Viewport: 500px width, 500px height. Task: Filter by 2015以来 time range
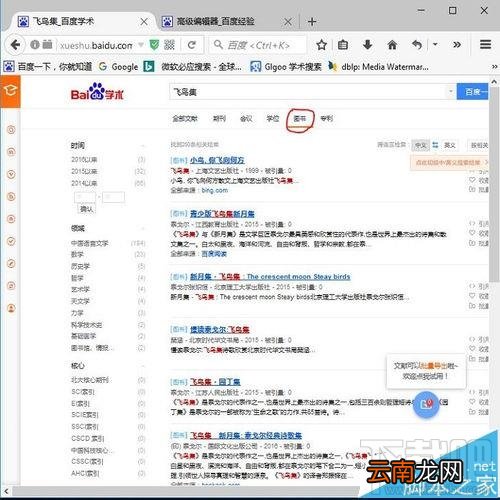[x=84, y=171]
